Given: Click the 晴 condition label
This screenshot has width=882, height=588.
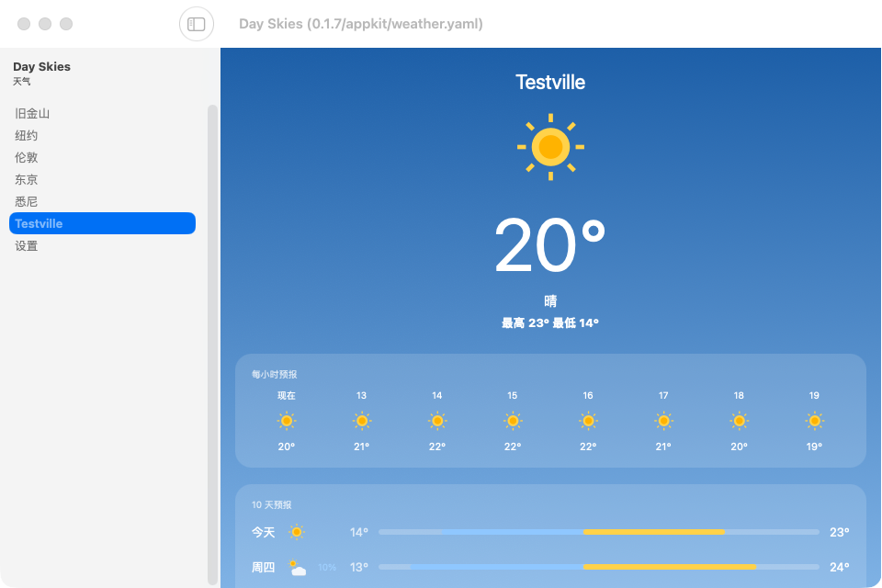Looking at the screenshot, I should [550, 301].
